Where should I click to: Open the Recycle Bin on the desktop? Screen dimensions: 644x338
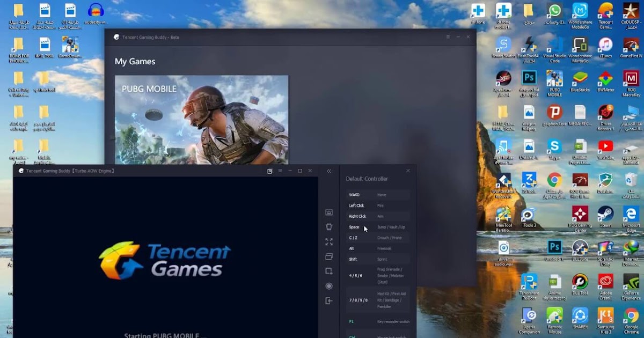[631, 185]
